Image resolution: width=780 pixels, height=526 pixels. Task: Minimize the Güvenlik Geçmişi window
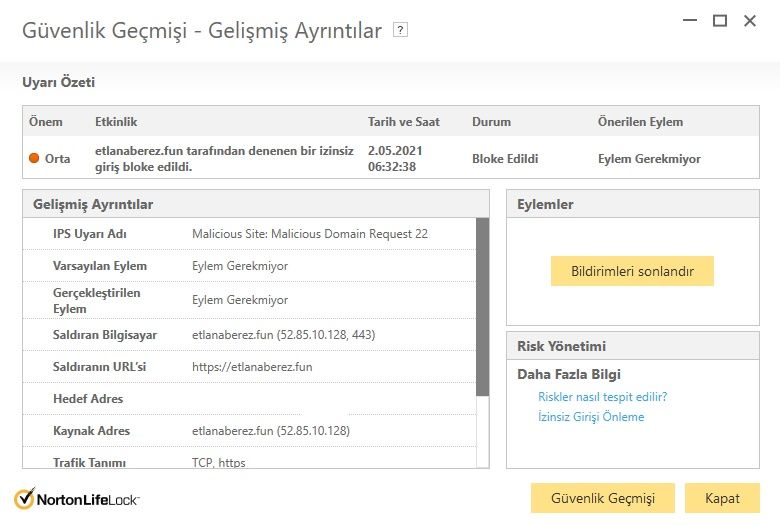[x=689, y=20]
